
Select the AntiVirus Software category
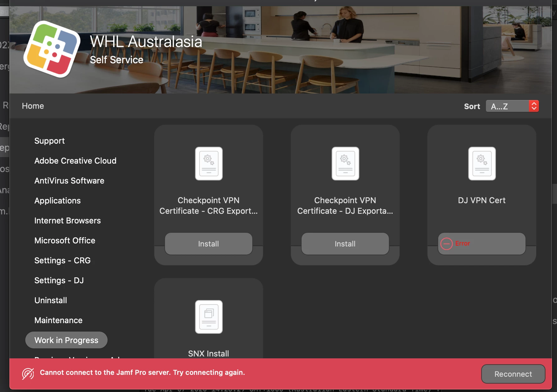69,181
